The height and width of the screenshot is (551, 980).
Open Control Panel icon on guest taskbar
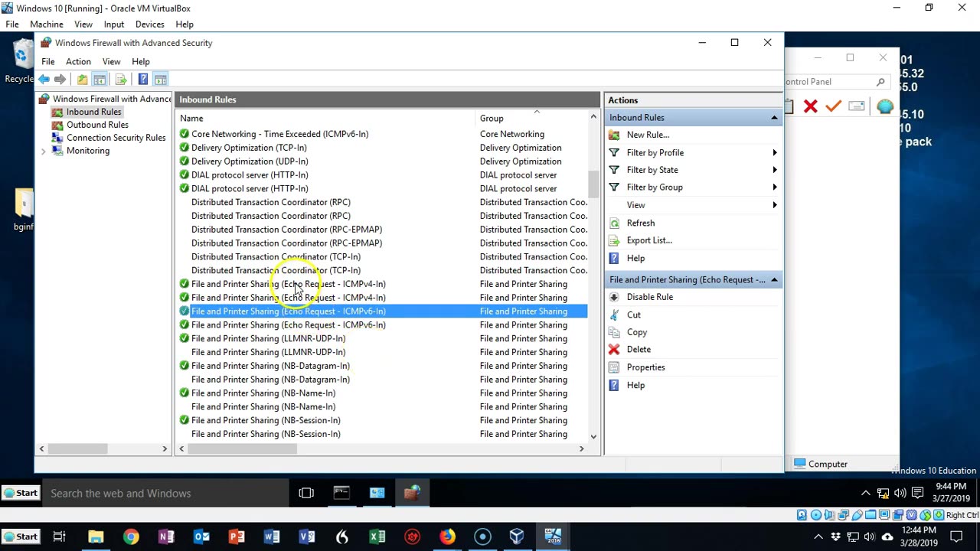377,493
